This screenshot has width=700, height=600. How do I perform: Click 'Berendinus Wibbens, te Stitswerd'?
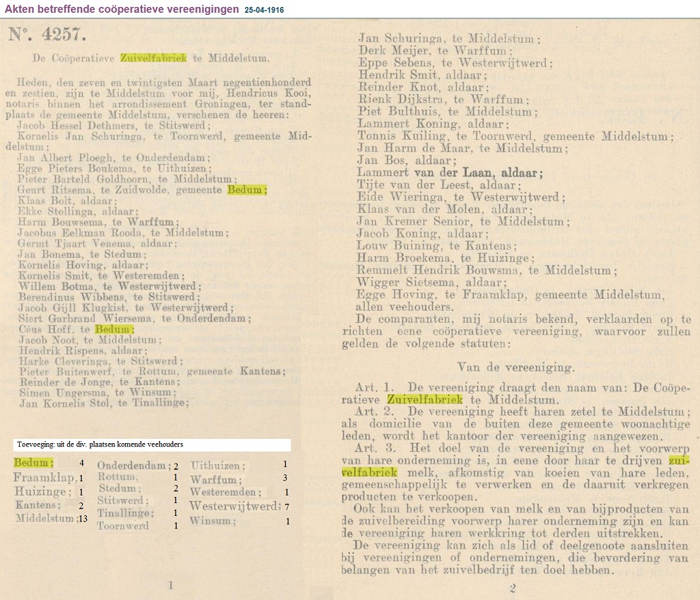[110, 297]
